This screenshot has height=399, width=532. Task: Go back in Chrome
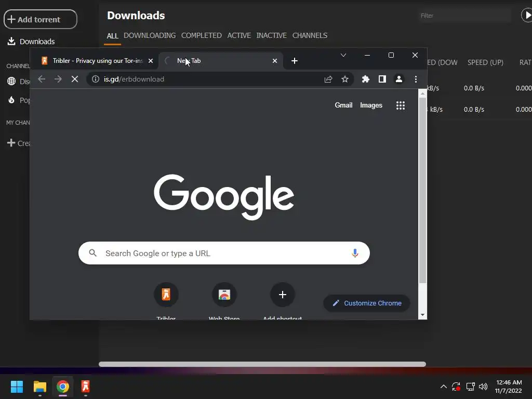42,79
